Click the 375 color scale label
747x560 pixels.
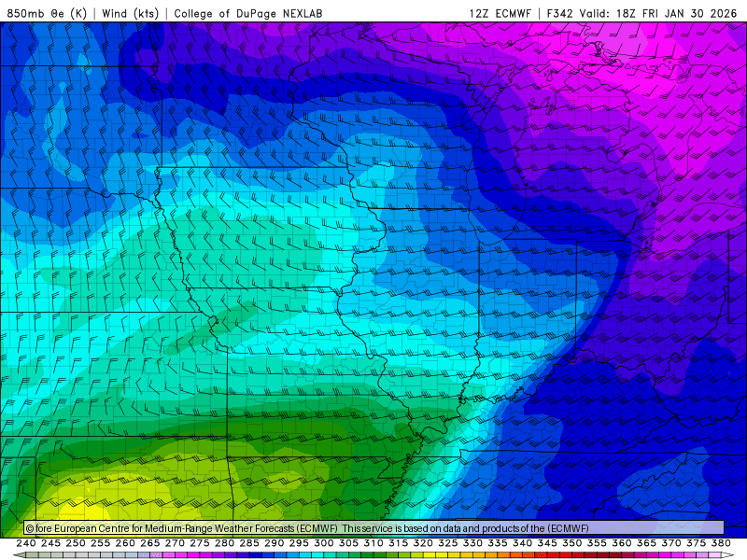pos(696,543)
